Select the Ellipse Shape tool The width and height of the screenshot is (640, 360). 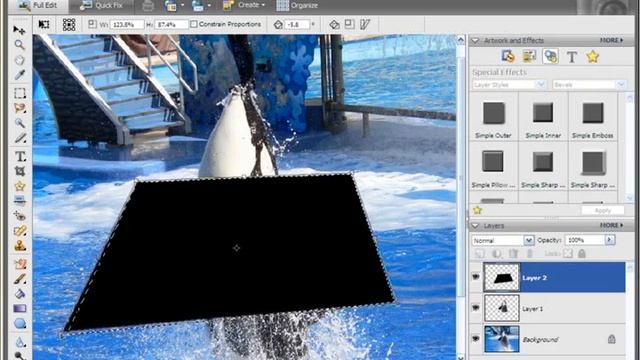pyautogui.click(x=20, y=324)
